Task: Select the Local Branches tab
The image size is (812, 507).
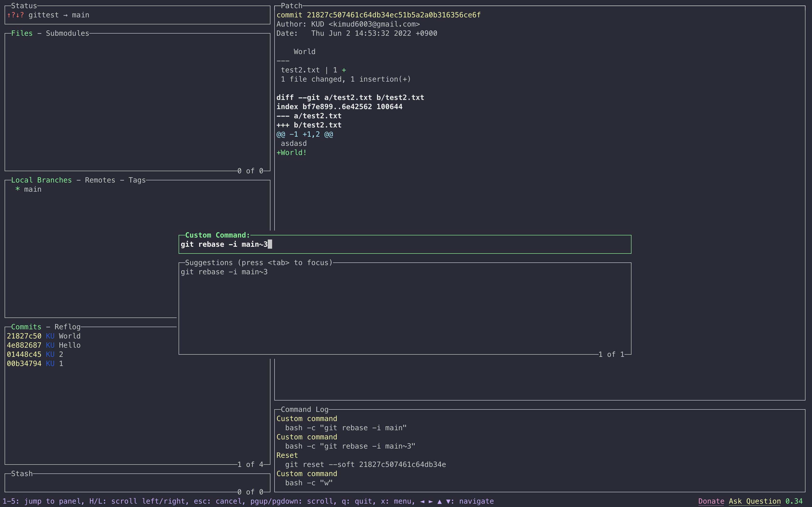Action: (x=41, y=180)
